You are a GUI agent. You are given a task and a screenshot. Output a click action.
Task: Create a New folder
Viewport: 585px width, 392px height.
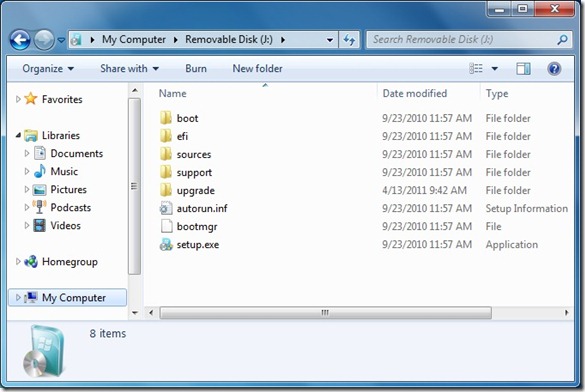pyautogui.click(x=257, y=69)
